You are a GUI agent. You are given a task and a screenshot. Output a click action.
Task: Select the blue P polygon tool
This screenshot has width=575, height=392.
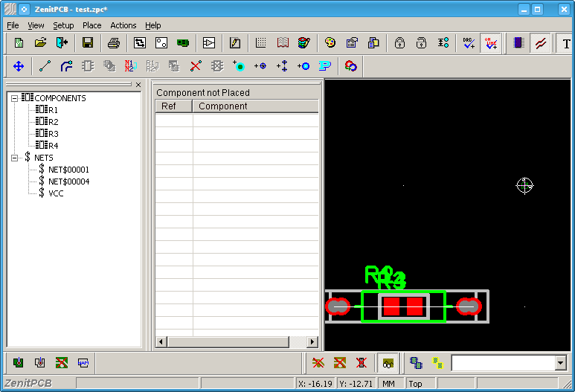click(325, 66)
